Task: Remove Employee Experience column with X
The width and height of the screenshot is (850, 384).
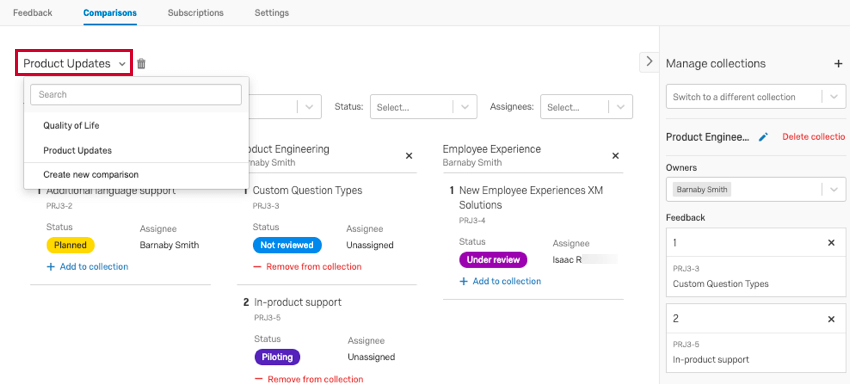Action: 615,156
